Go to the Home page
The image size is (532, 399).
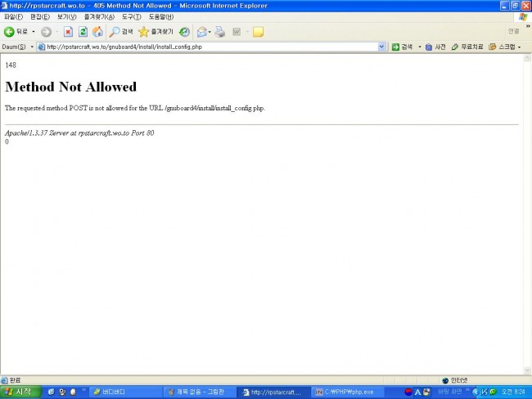point(97,32)
